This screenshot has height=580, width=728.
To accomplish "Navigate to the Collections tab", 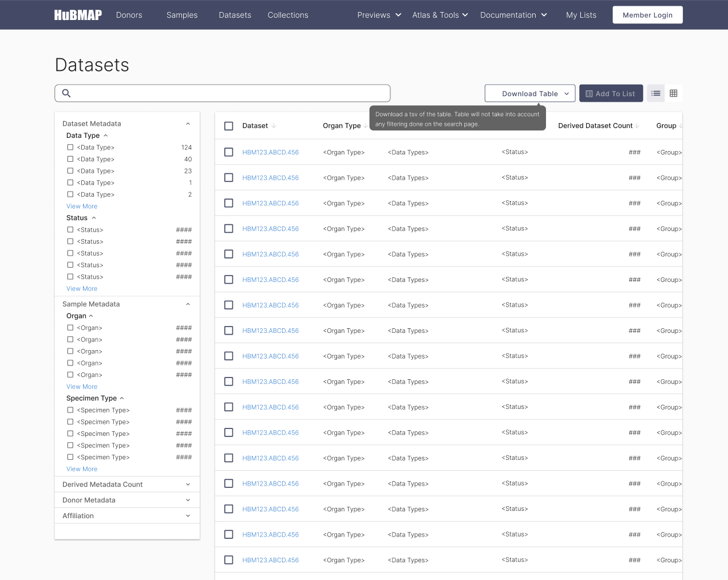I will [x=287, y=15].
